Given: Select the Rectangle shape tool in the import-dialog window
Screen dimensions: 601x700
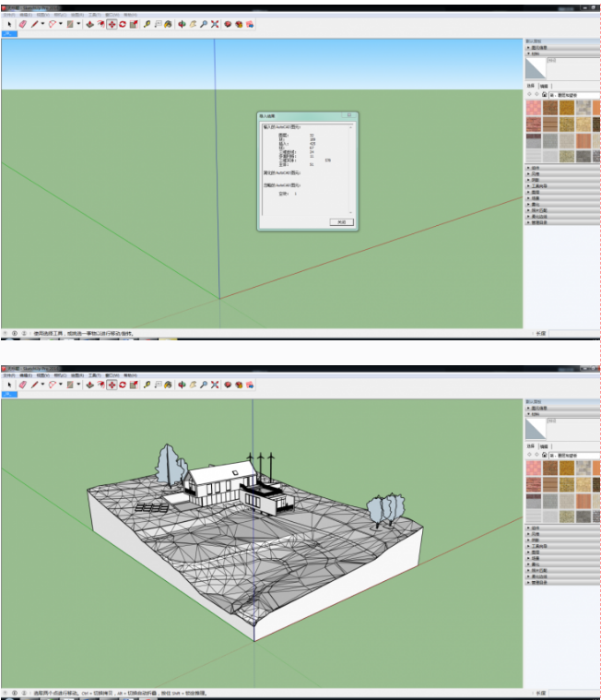Looking at the screenshot, I should pos(70,24).
